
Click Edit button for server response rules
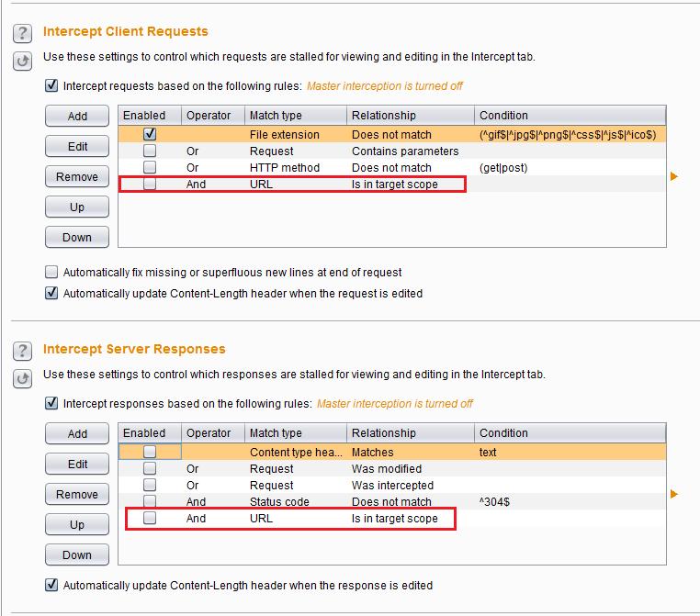[77, 464]
